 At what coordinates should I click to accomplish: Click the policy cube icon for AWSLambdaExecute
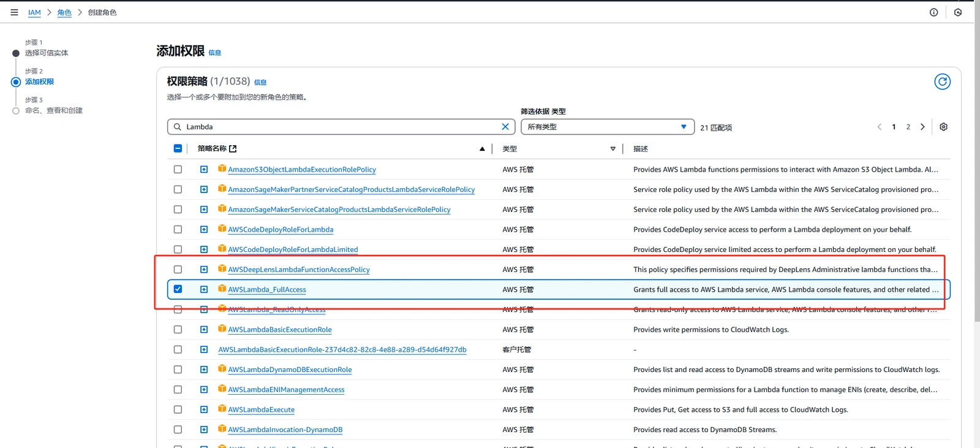click(x=222, y=409)
